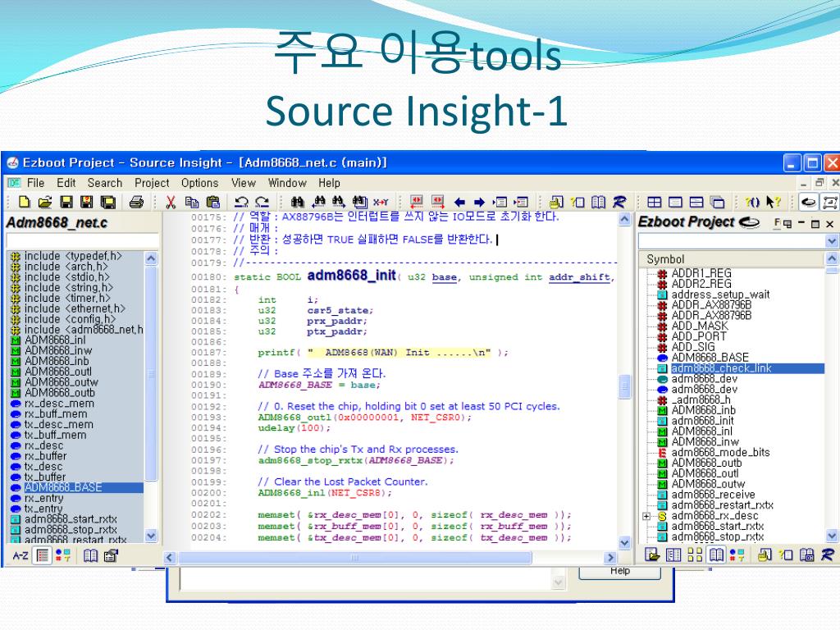This screenshot has height=630, width=840.
Task: Open the Search menu
Action: tap(105, 183)
